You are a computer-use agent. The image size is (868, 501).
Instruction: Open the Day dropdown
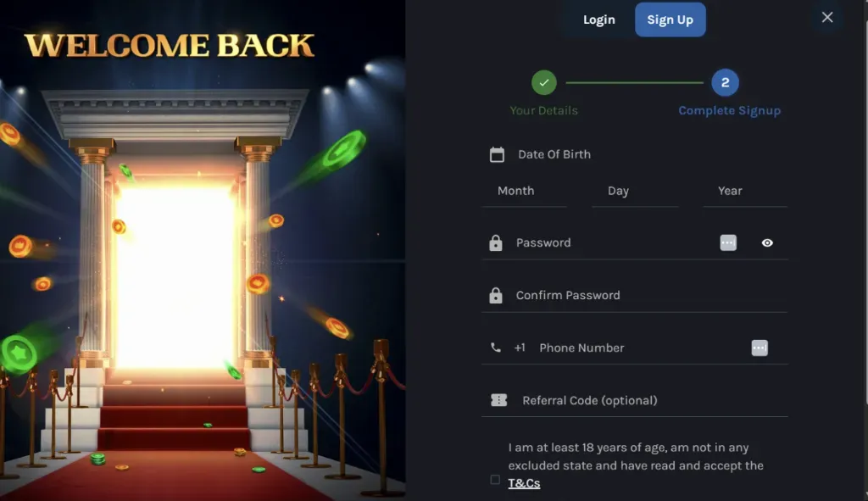635,191
